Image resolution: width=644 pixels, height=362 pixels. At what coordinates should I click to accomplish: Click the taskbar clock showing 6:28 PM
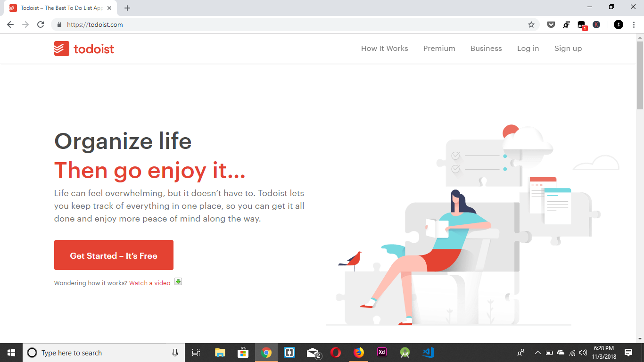603,353
